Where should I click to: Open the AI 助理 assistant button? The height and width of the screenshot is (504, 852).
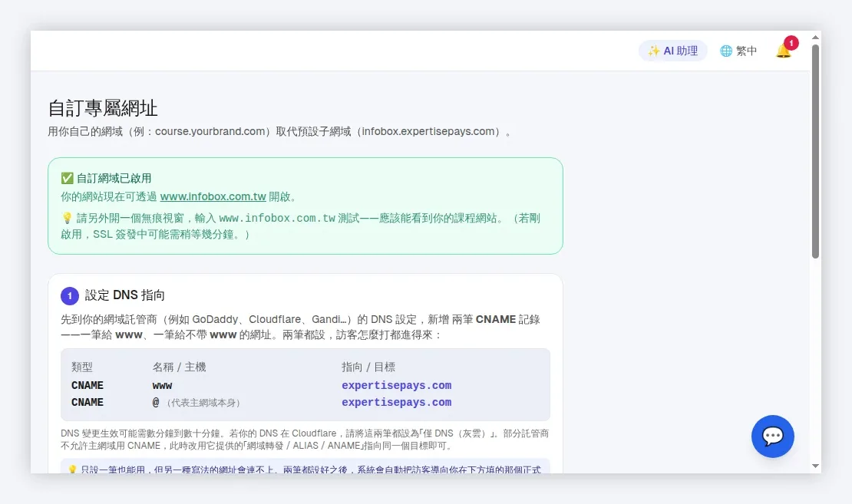[672, 51]
